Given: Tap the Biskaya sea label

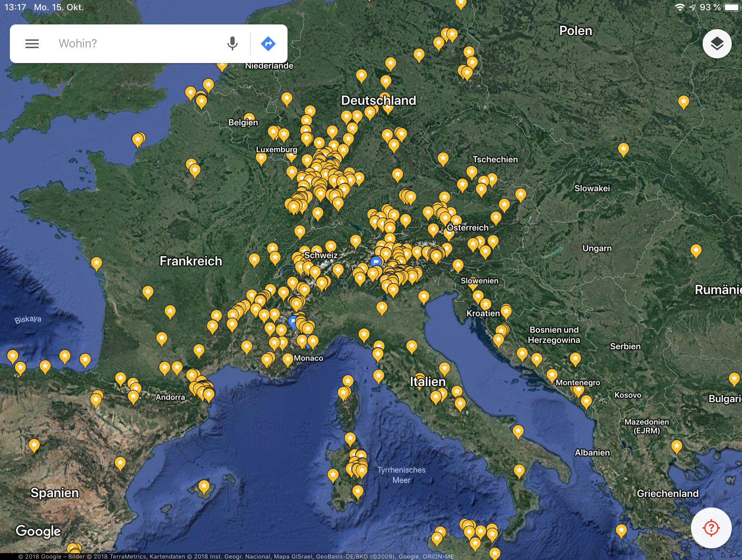Looking at the screenshot, I should 28,319.
